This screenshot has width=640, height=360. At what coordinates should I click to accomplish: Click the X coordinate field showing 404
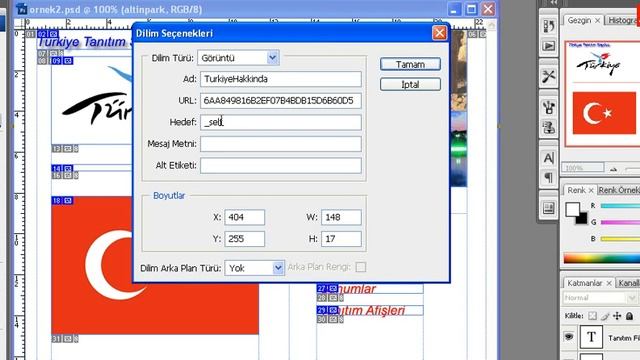pyautogui.click(x=244, y=217)
